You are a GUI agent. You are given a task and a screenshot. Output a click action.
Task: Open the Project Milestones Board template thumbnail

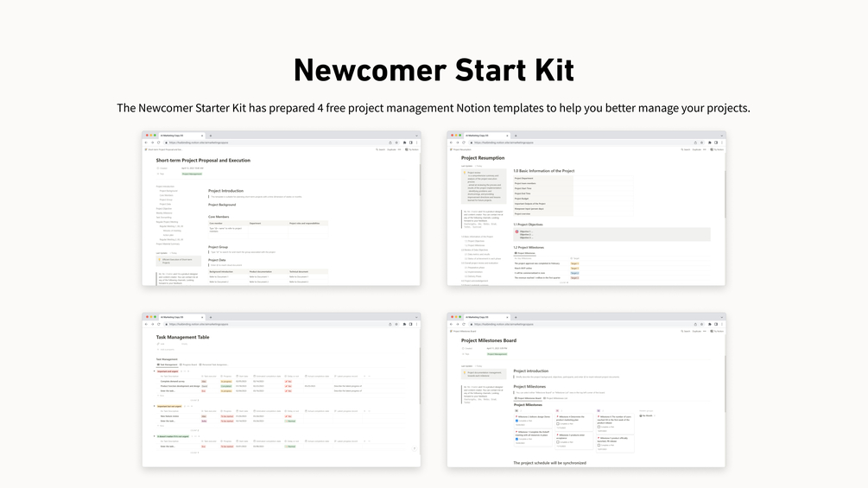[x=586, y=390]
